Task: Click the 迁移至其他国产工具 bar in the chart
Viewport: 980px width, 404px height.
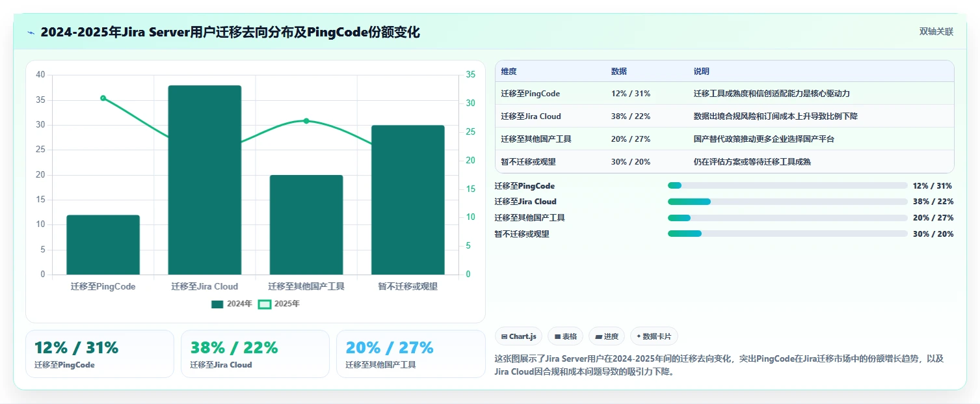Action: pyautogui.click(x=306, y=225)
